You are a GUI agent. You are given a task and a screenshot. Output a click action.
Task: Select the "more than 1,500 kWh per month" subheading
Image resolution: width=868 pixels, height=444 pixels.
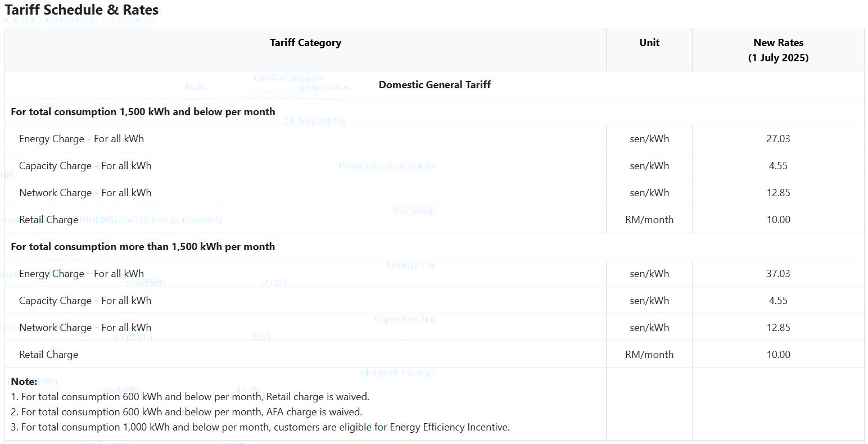point(143,247)
